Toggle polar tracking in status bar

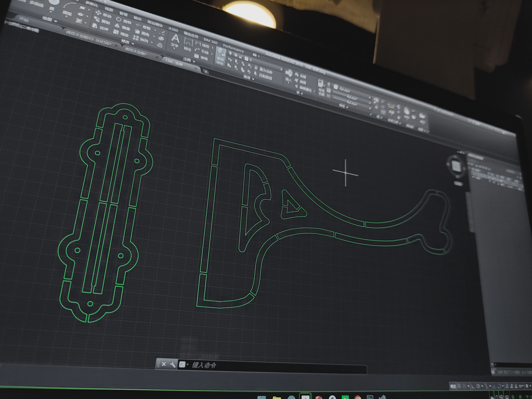click(478, 386)
